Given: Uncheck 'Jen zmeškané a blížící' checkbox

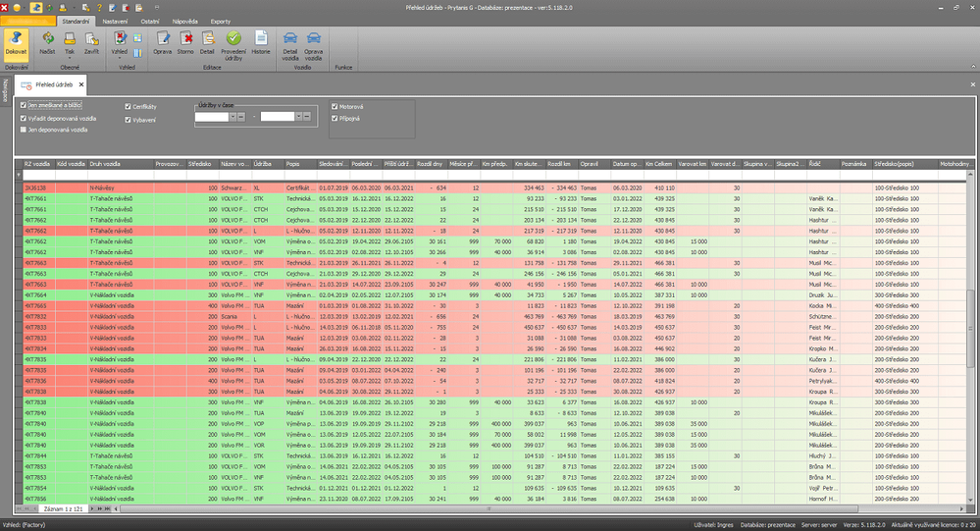Looking at the screenshot, I should click(x=24, y=105).
